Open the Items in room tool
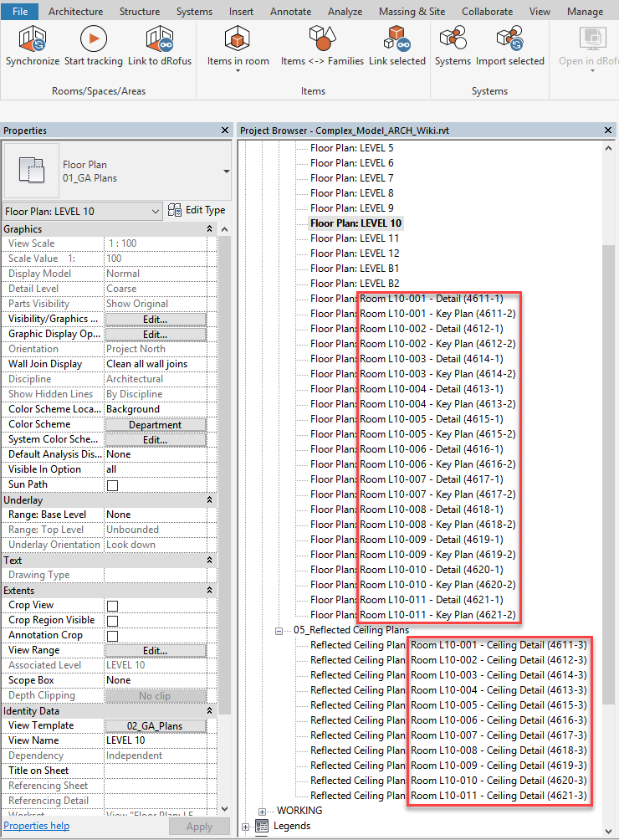619x840 pixels. click(x=238, y=39)
